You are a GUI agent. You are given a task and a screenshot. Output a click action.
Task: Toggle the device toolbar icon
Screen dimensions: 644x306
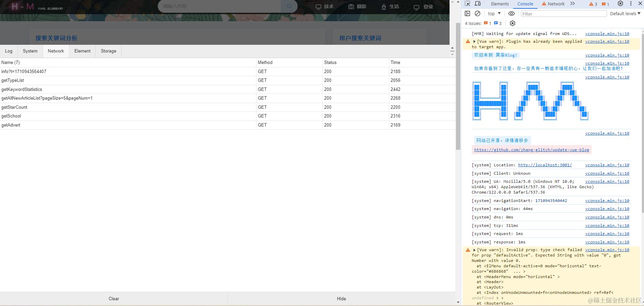point(478,4)
